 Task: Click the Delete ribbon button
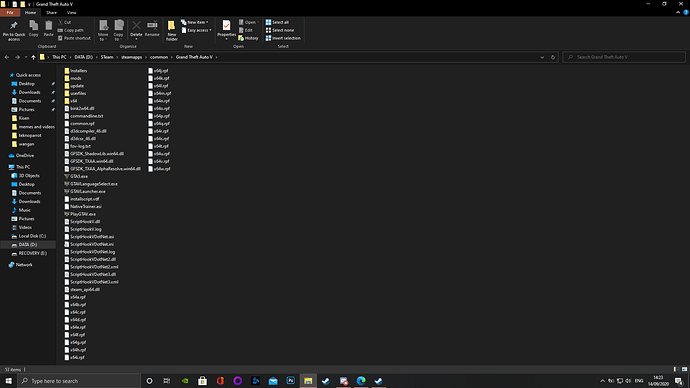pos(136,30)
